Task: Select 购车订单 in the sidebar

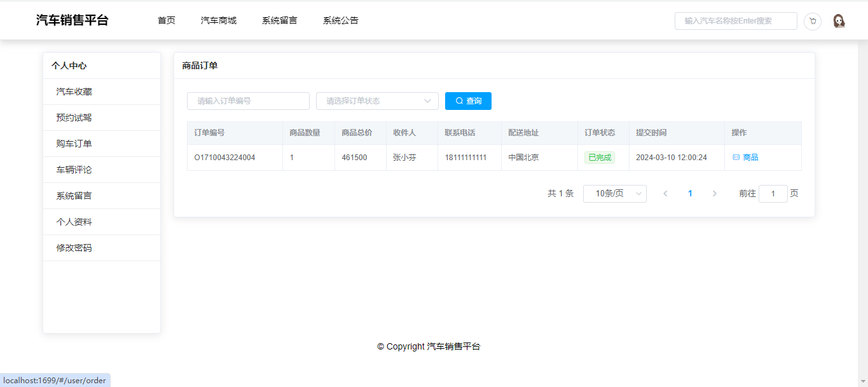Action: coord(74,144)
